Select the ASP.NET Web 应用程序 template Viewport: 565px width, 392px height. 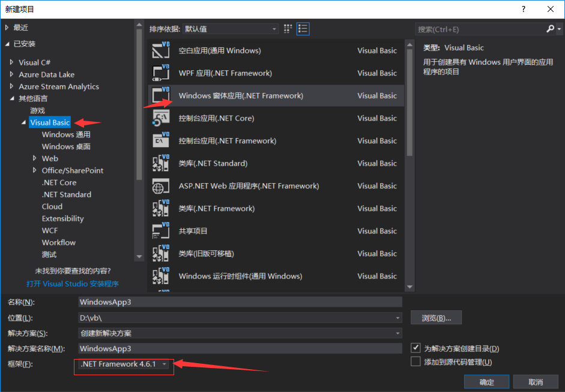point(240,185)
